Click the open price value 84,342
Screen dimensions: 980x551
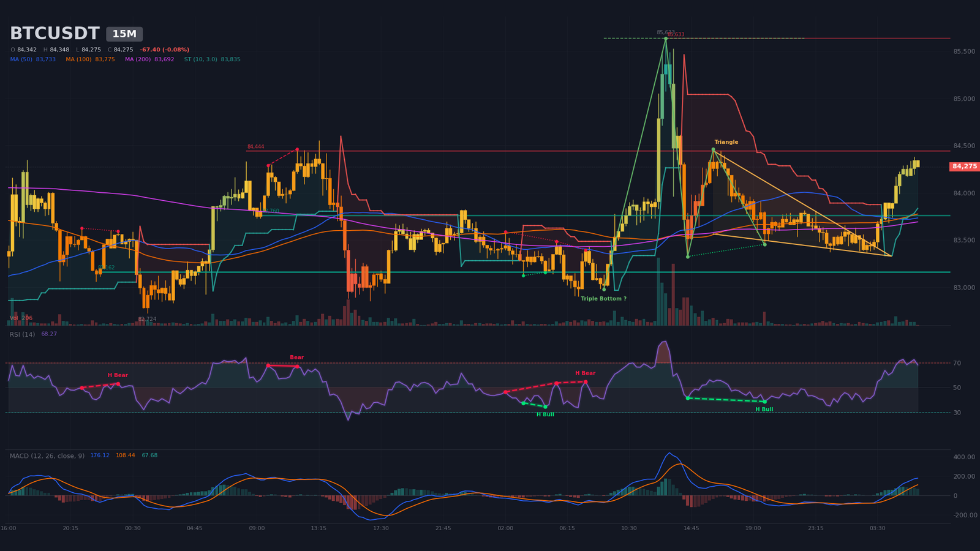tap(27, 50)
